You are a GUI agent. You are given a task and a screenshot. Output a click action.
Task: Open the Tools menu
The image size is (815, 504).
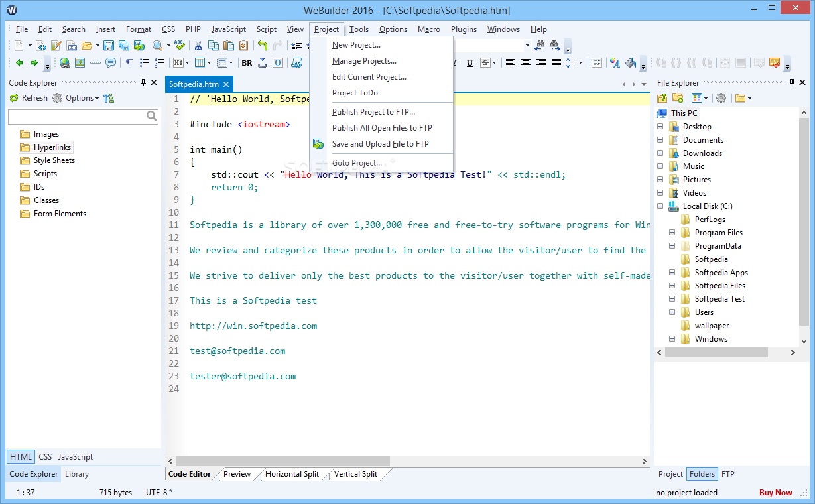pyautogui.click(x=359, y=29)
